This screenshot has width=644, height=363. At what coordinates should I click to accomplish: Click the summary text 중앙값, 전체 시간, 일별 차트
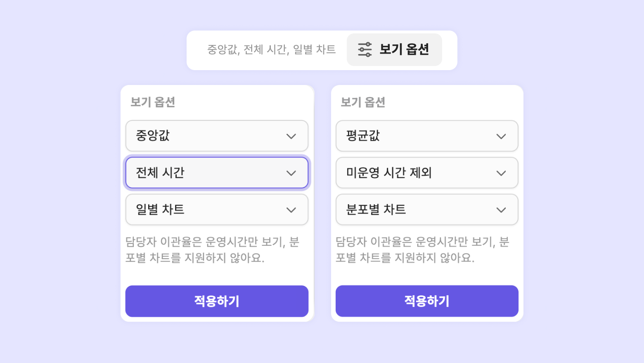[271, 49]
